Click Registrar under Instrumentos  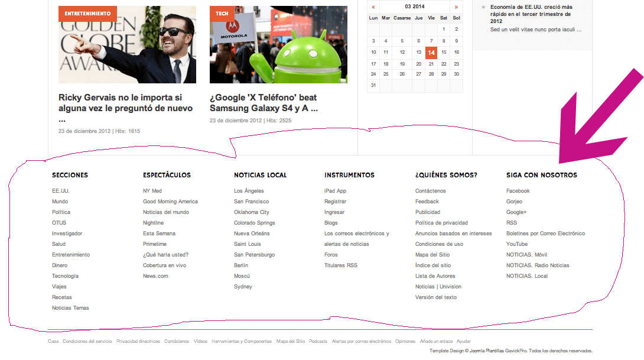pos(335,202)
